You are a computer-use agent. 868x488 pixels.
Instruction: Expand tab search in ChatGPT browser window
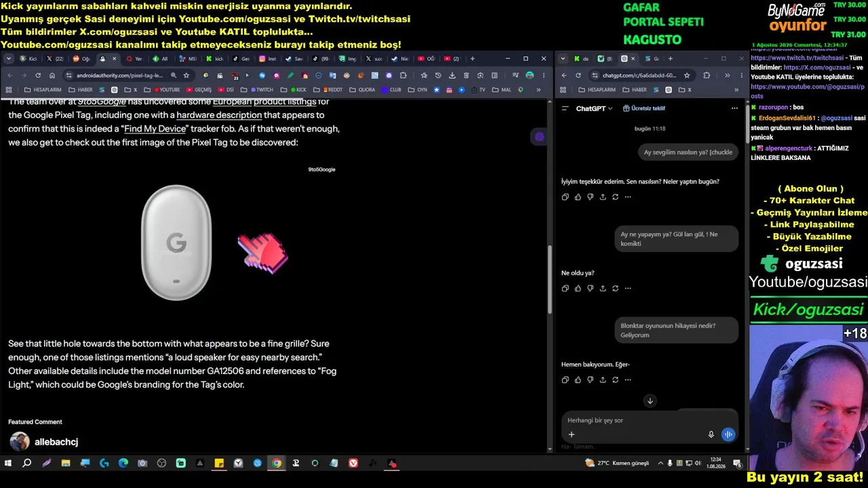point(563,59)
